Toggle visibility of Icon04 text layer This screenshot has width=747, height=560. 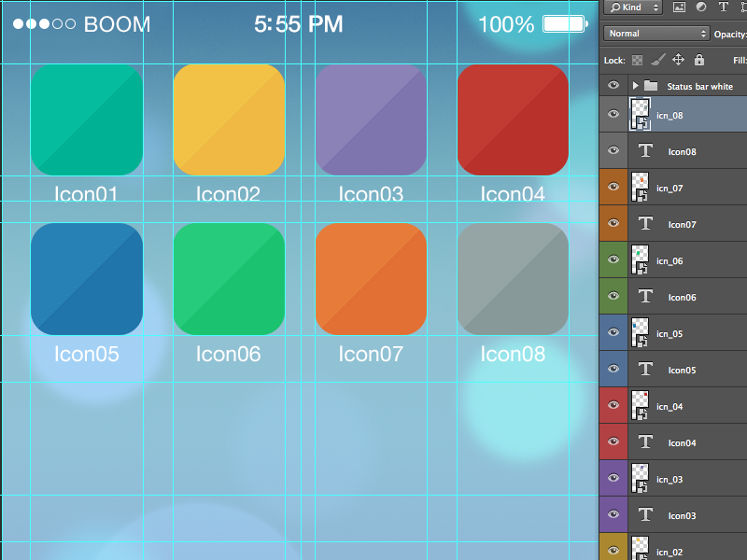(613, 441)
